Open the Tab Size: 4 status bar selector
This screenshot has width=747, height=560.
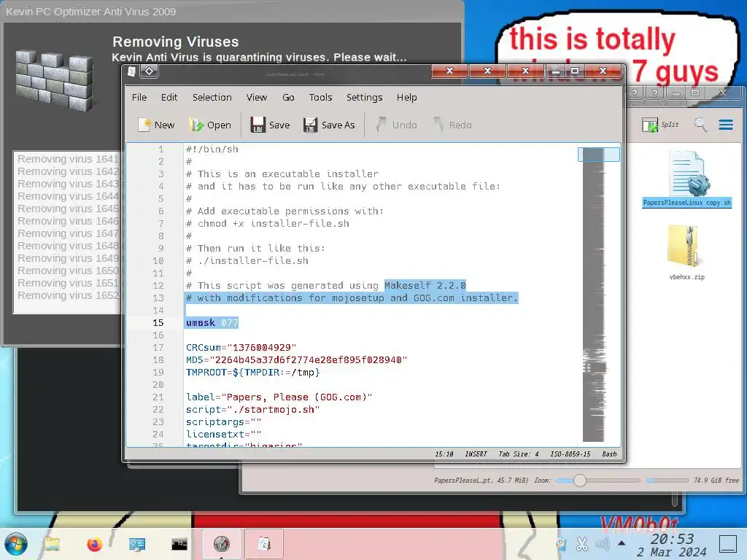coord(519,454)
